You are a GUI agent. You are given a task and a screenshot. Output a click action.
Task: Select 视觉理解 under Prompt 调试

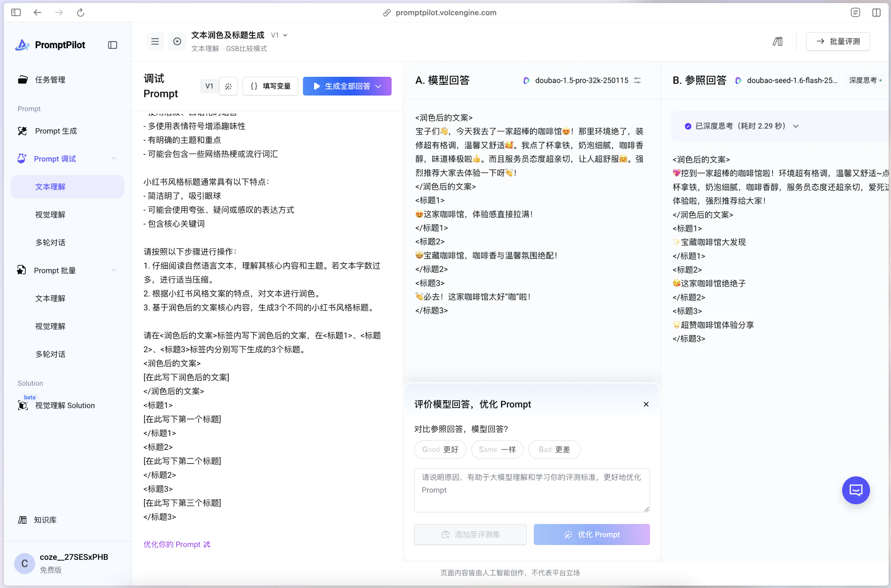pyautogui.click(x=50, y=214)
